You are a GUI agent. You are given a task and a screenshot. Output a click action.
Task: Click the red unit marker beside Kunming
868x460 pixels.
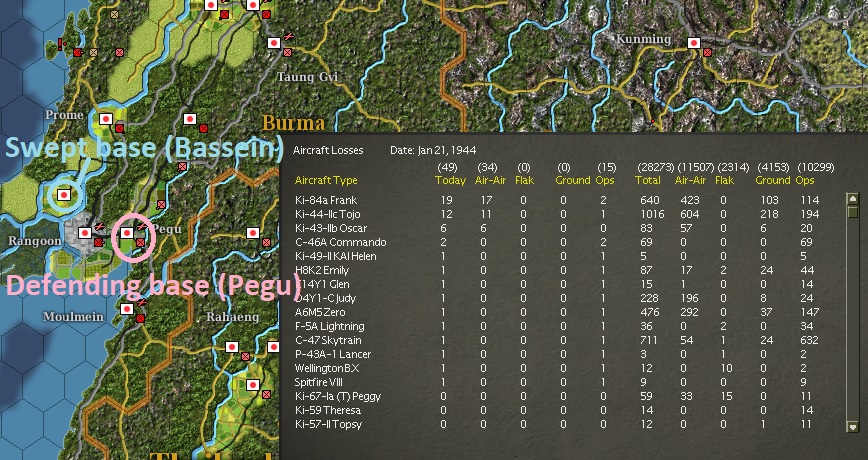(x=707, y=53)
